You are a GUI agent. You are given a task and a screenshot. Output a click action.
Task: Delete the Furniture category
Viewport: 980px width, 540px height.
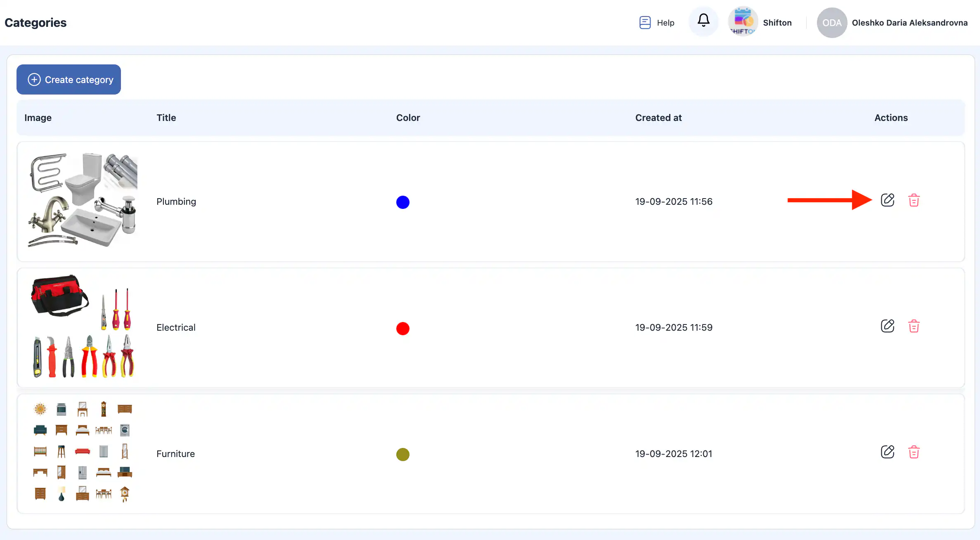(914, 452)
